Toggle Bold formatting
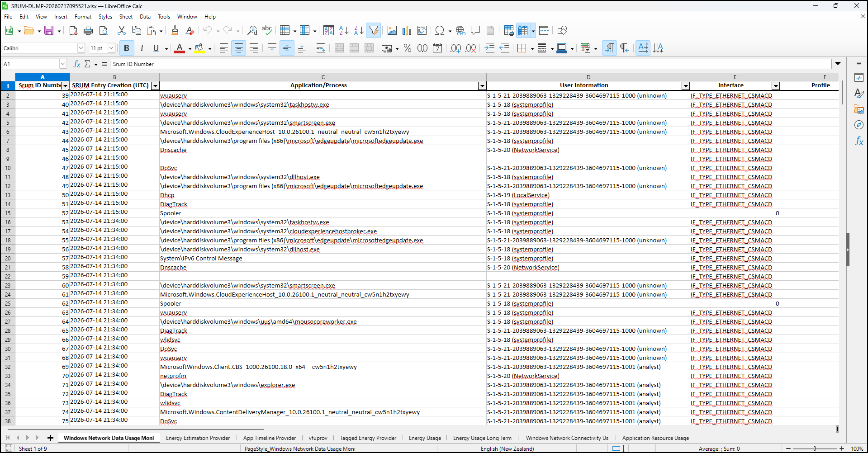This screenshot has height=453, width=868. (127, 48)
